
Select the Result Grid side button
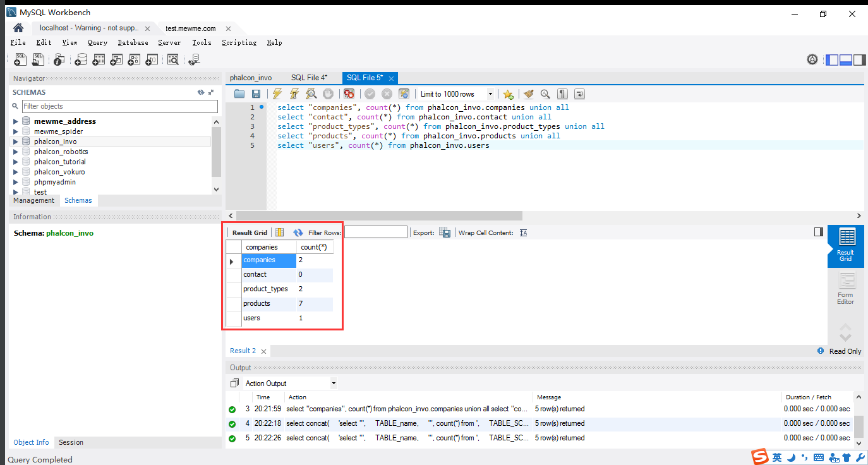[x=845, y=245]
